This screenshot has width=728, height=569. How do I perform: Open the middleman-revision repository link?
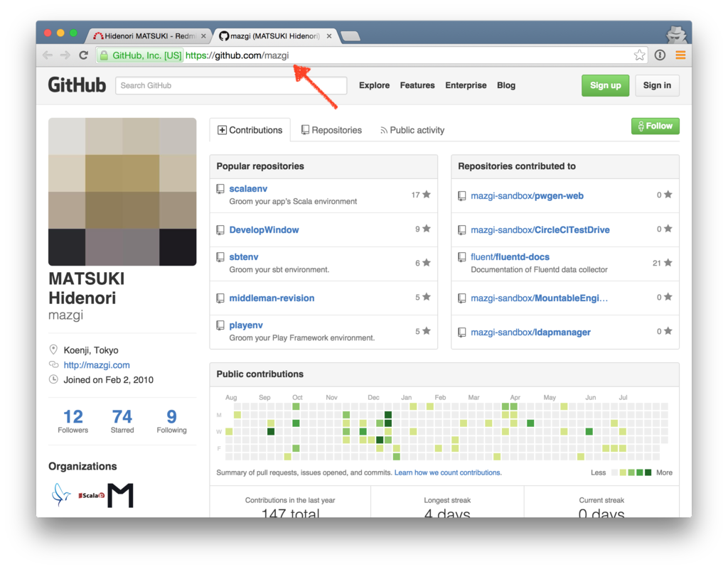272,298
